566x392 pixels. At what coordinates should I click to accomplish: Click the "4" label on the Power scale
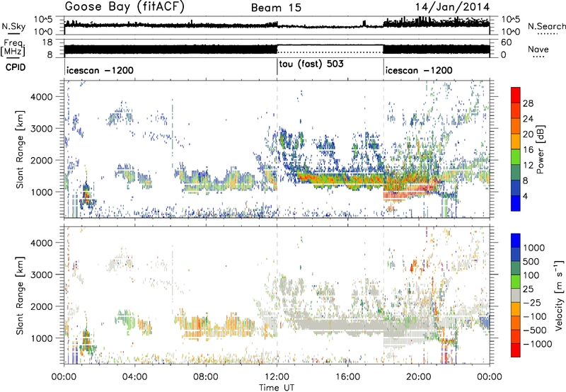click(526, 197)
